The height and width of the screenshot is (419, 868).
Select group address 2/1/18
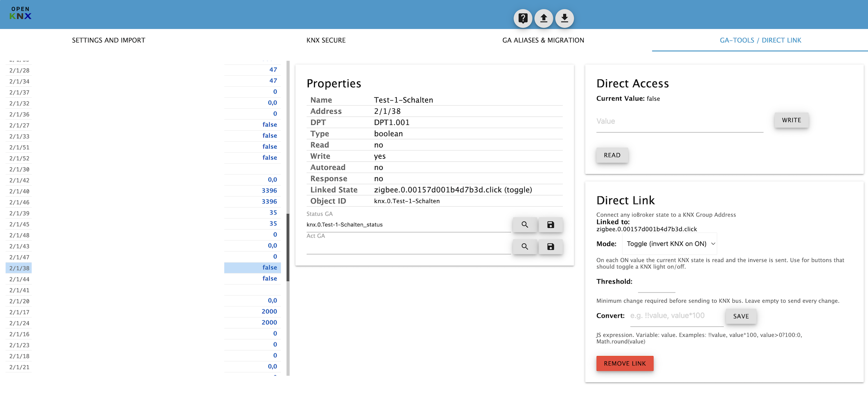pyautogui.click(x=19, y=356)
